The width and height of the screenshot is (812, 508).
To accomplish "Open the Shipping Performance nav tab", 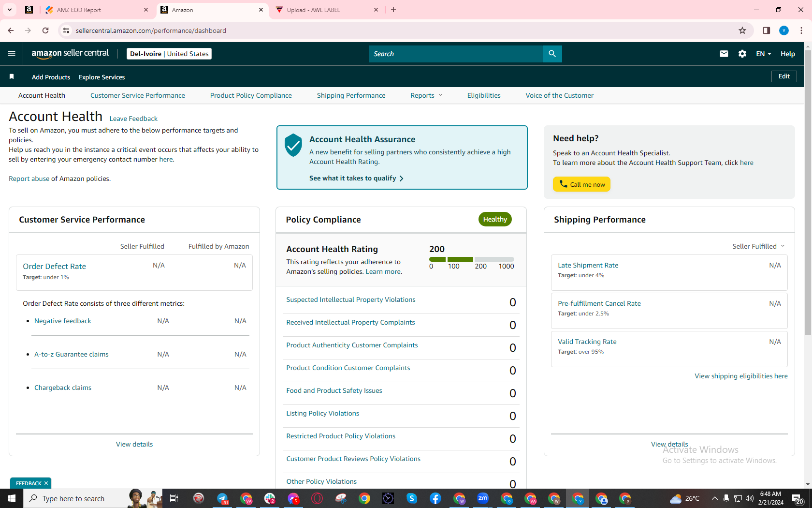I will click(351, 95).
